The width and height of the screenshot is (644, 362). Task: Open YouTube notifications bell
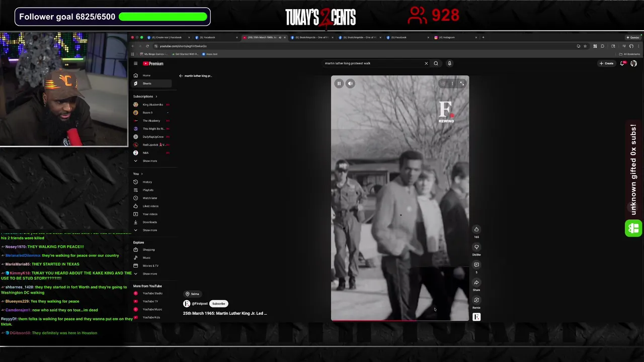pyautogui.click(x=622, y=63)
